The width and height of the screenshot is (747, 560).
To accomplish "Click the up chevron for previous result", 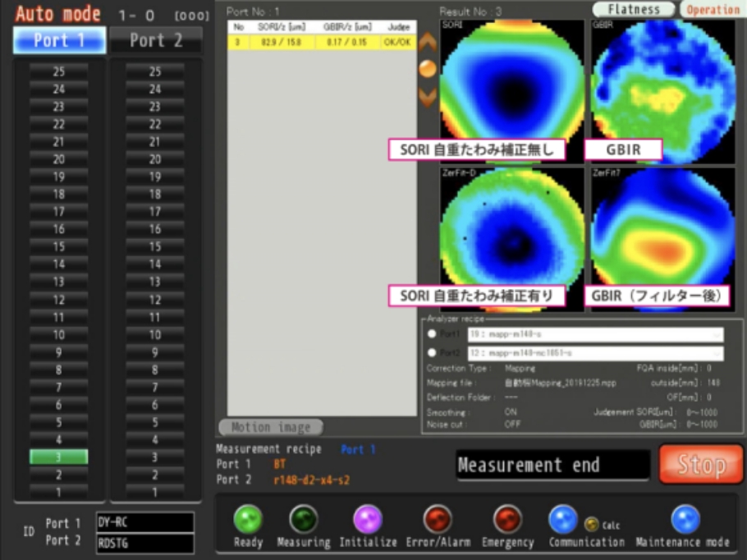I will pyautogui.click(x=428, y=42).
